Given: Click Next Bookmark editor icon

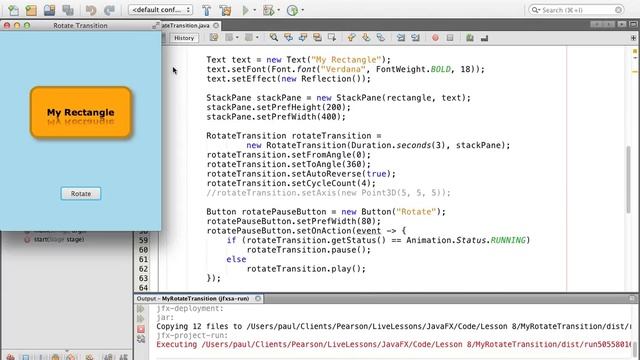Looking at the screenshot, I should (x=366, y=38).
